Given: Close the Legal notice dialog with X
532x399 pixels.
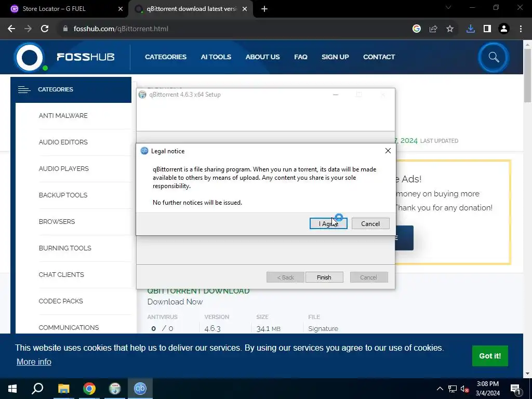Looking at the screenshot, I should (388, 151).
